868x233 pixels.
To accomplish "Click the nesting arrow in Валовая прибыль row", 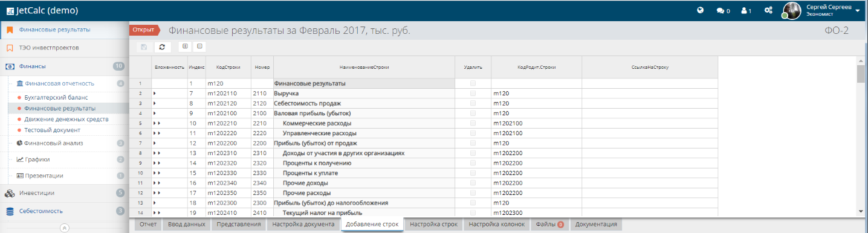I will 155,113.
